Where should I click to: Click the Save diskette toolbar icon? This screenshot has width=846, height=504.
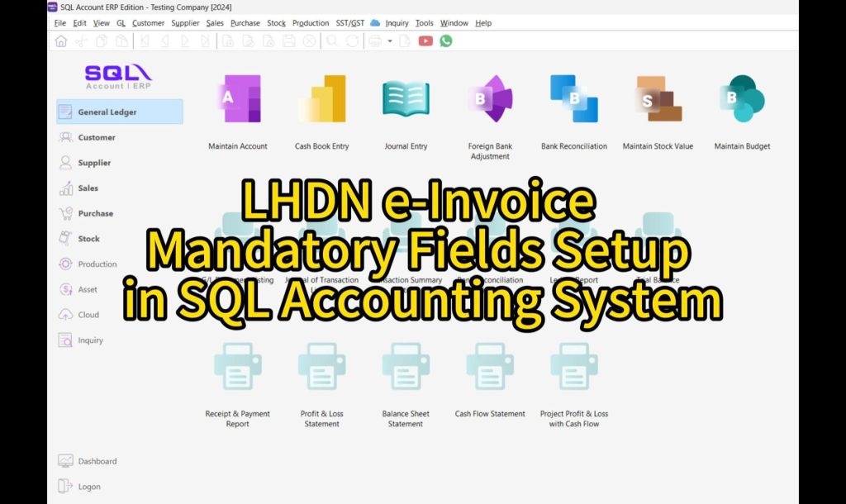coord(289,41)
